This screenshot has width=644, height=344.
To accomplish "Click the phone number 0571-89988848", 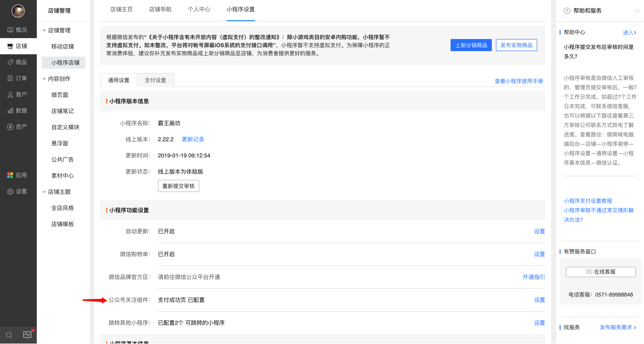I will (x=614, y=295).
